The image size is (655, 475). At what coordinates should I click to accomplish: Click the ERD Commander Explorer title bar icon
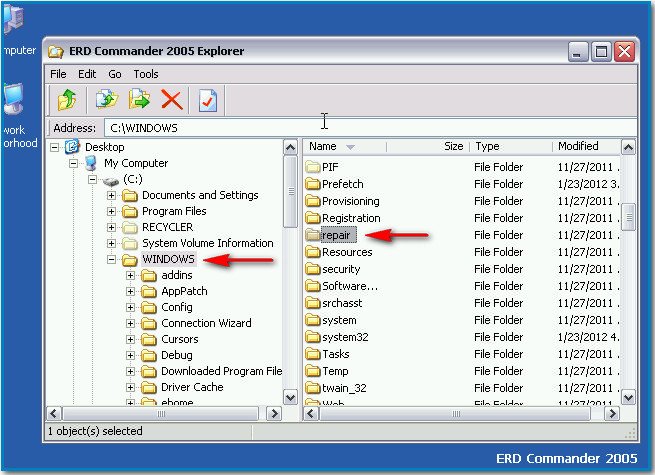[56, 51]
